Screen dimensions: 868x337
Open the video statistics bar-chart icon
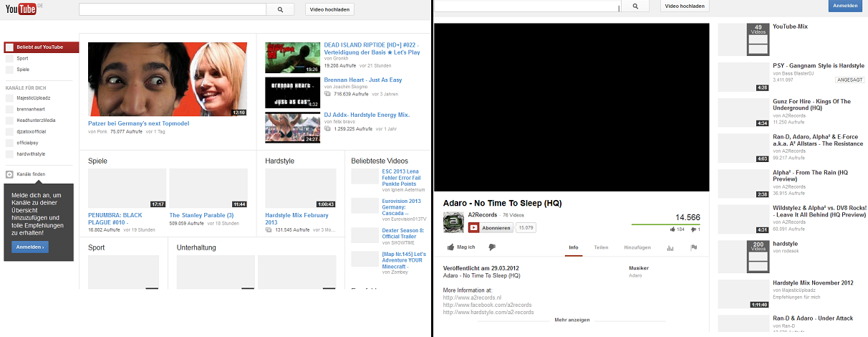coord(670,248)
